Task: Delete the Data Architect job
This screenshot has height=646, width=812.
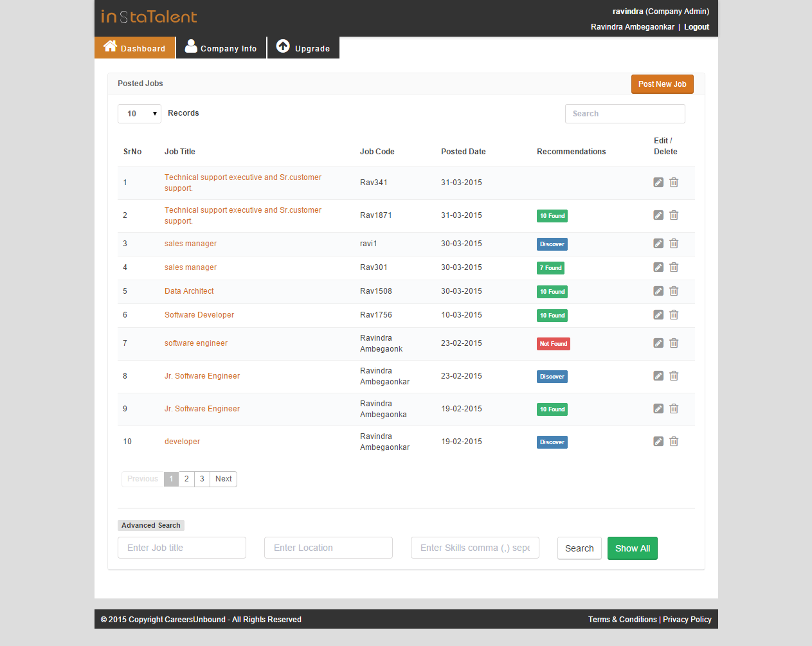Action: point(674,291)
